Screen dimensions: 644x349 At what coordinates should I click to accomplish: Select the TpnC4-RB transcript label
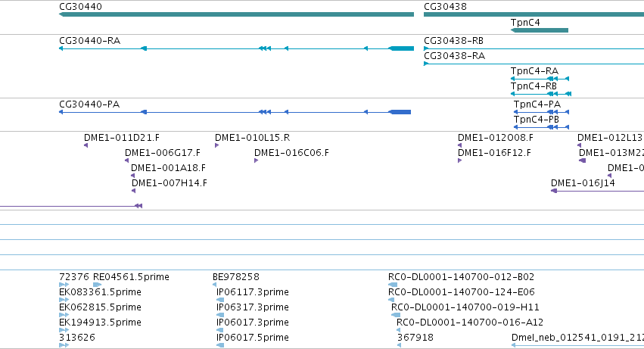(534, 86)
